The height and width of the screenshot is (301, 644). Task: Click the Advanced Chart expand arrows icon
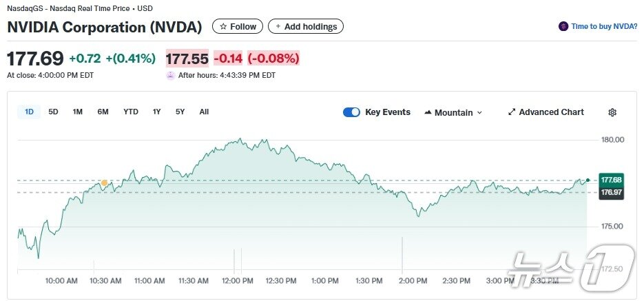click(x=512, y=112)
